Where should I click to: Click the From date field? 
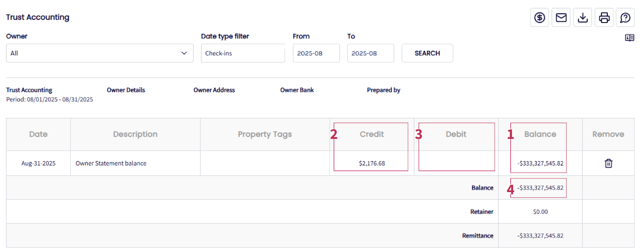click(316, 53)
